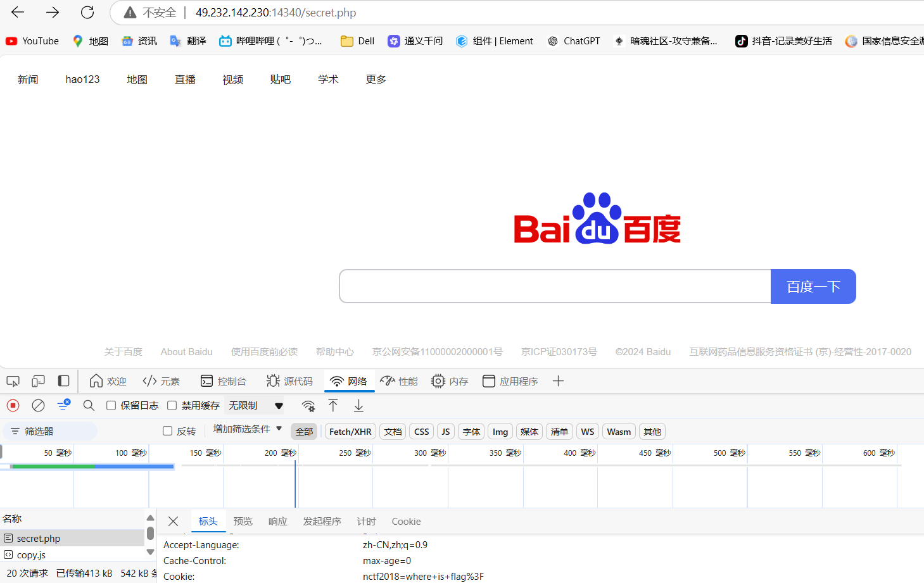Filter requests by JS type

(x=445, y=432)
